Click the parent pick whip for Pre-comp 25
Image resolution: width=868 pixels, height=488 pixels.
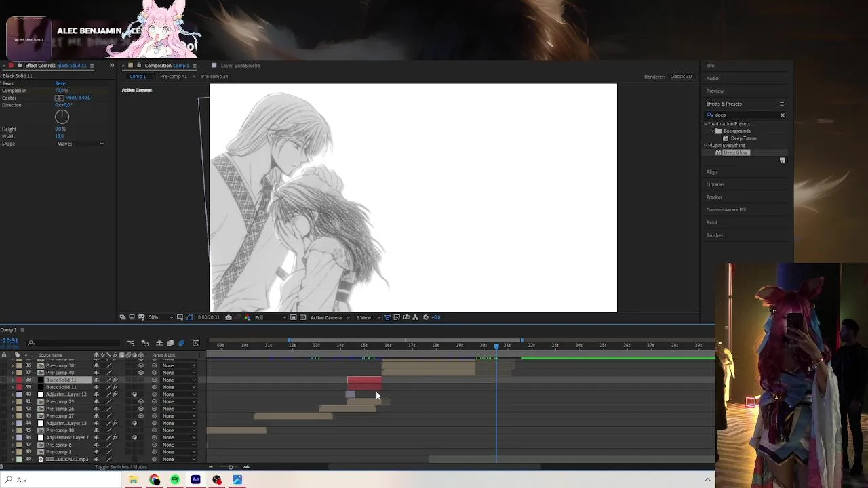point(154,402)
